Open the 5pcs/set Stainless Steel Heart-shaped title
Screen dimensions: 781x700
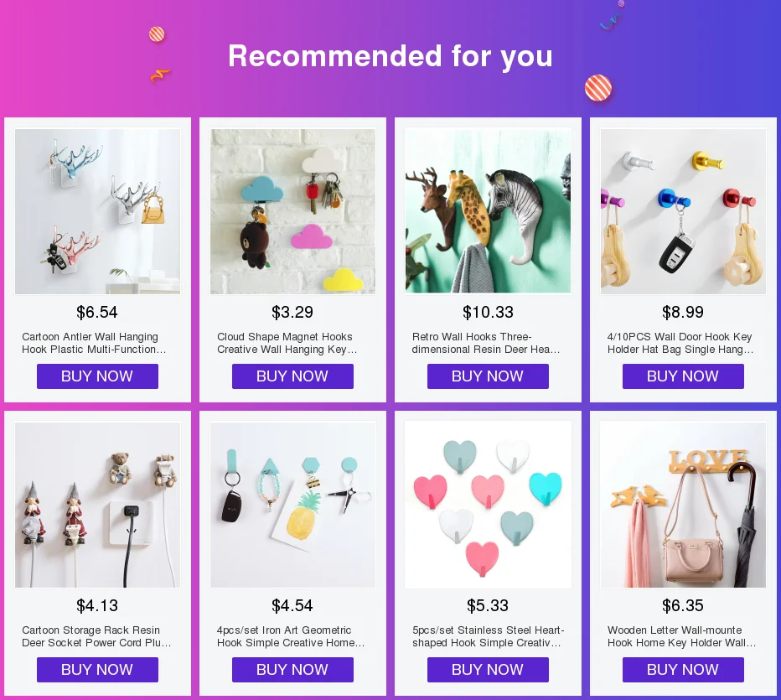pyautogui.click(x=488, y=637)
